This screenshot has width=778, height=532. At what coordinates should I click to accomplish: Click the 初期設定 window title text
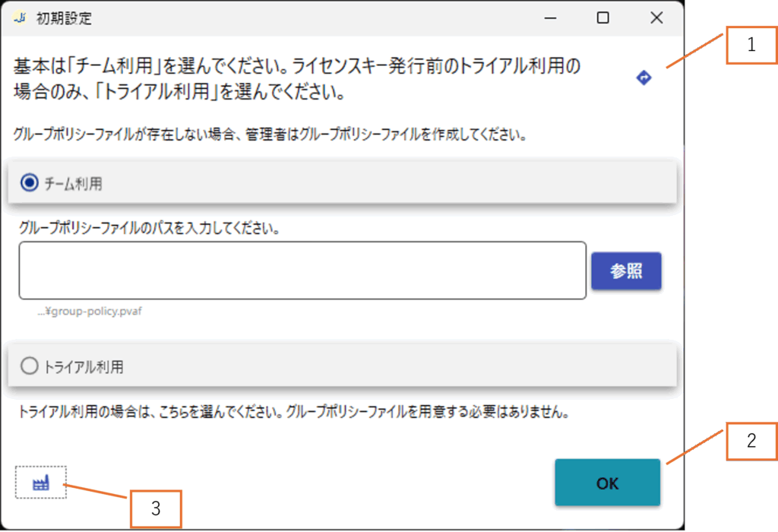65,18
